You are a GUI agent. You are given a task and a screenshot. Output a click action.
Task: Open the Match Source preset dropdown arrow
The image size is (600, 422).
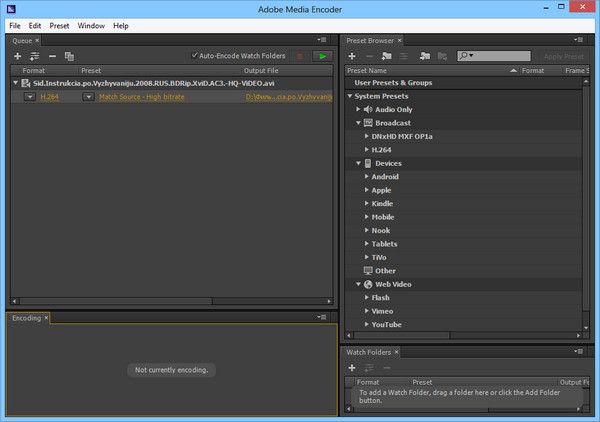(x=89, y=97)
